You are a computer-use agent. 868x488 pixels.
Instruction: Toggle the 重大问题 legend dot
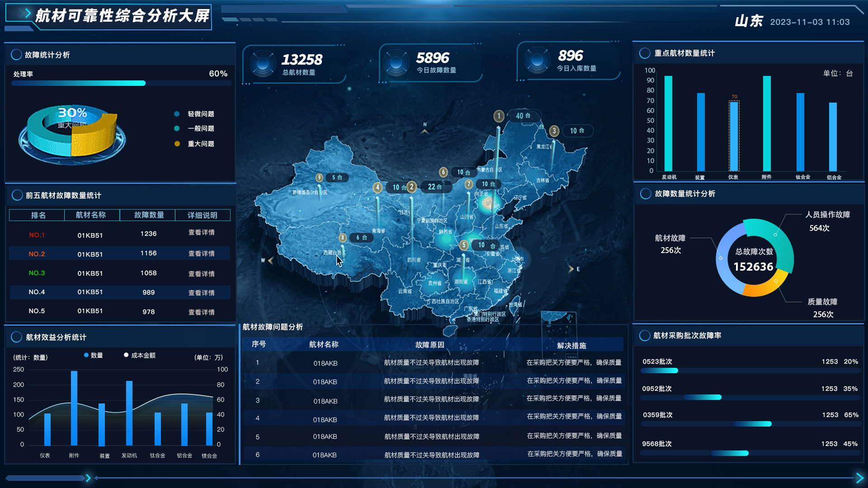pos(177,144)
